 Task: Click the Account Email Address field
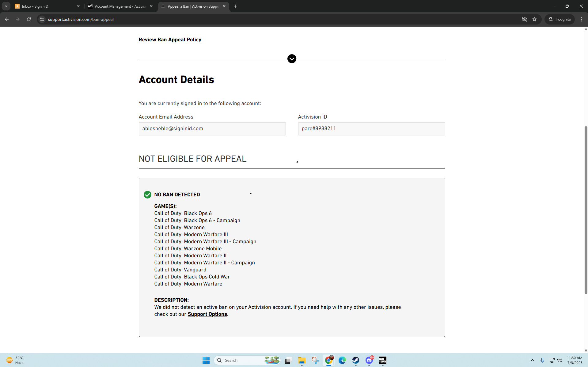pyautogui.click(x=212, y=129)
